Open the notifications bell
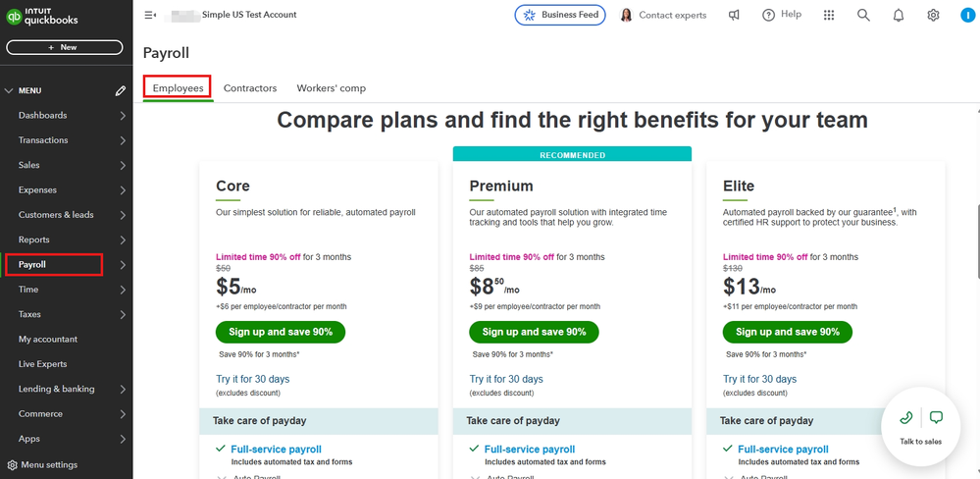980x479 pixels. 899,15
